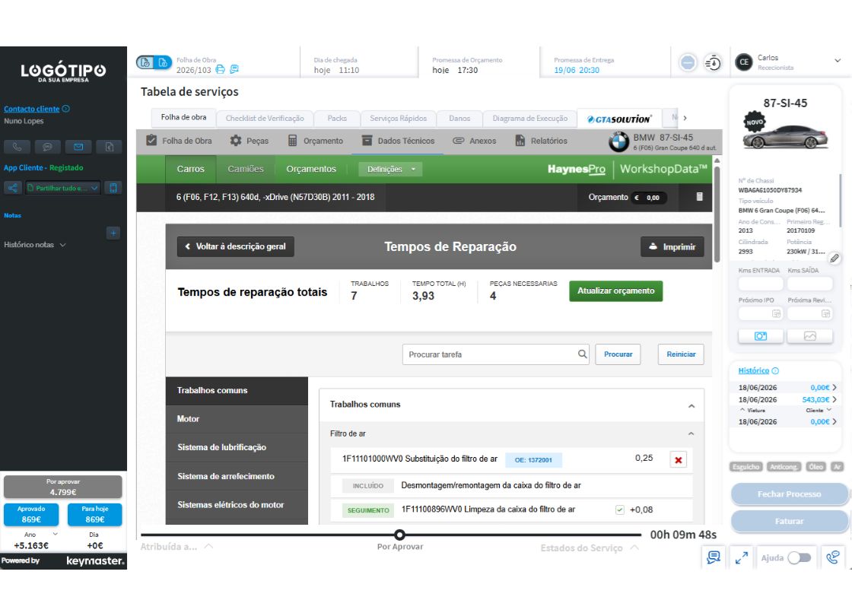This screenshot has height=616, width=852.
Task: Expand Estados do Serviço
Action: (x=590, y=548)
